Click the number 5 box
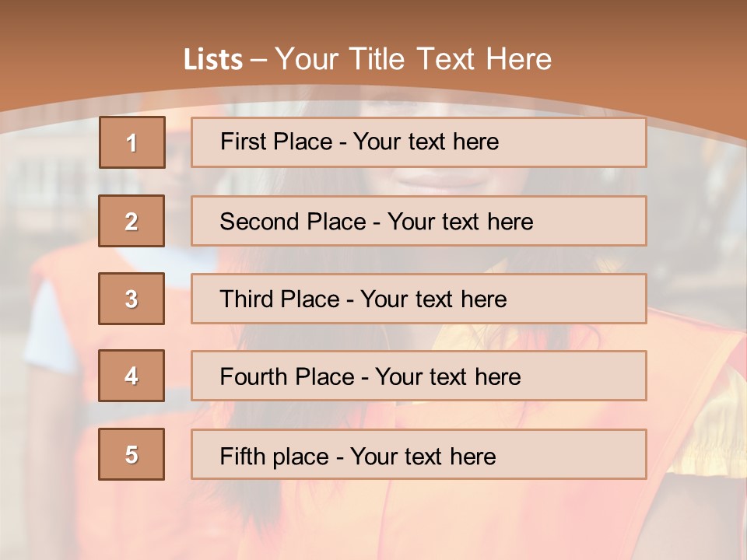 [x=132, y=454]
